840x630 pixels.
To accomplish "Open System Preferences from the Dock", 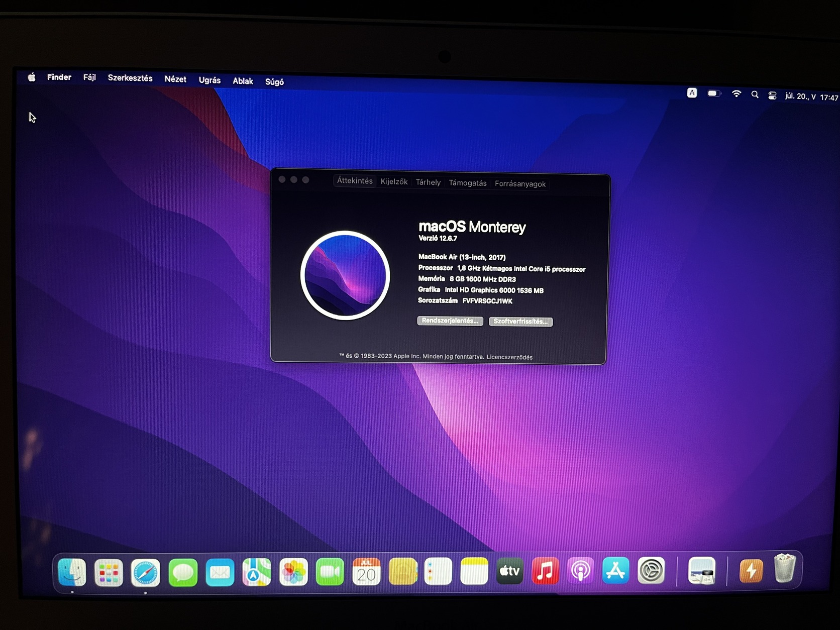I will tap(651, 570).
